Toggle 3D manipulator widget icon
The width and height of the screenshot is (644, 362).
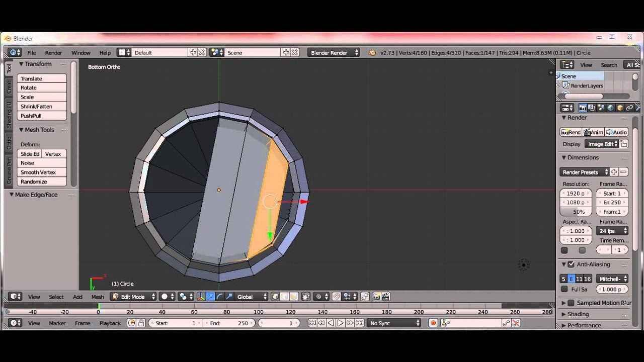pos(201,297)
